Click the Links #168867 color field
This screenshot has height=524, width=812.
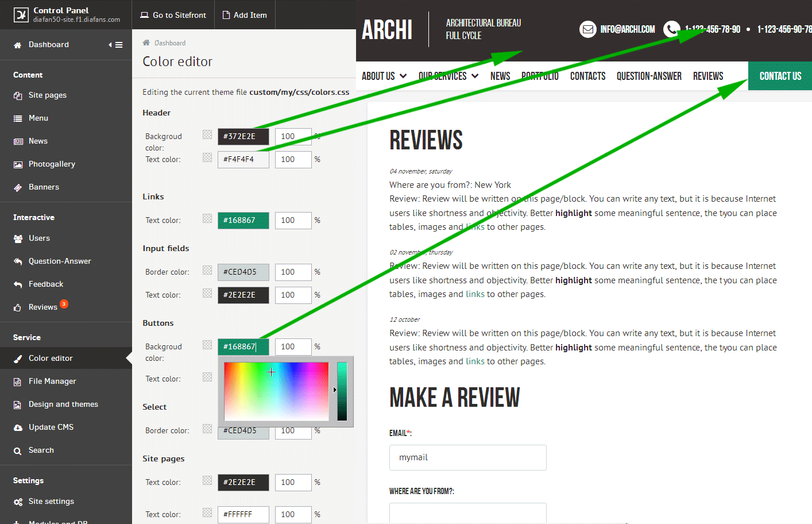click(x=243, y=221)
